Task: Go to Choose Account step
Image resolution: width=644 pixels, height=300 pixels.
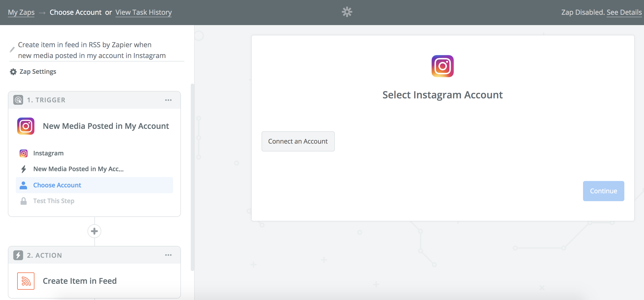Action: (x=57, y=185)
